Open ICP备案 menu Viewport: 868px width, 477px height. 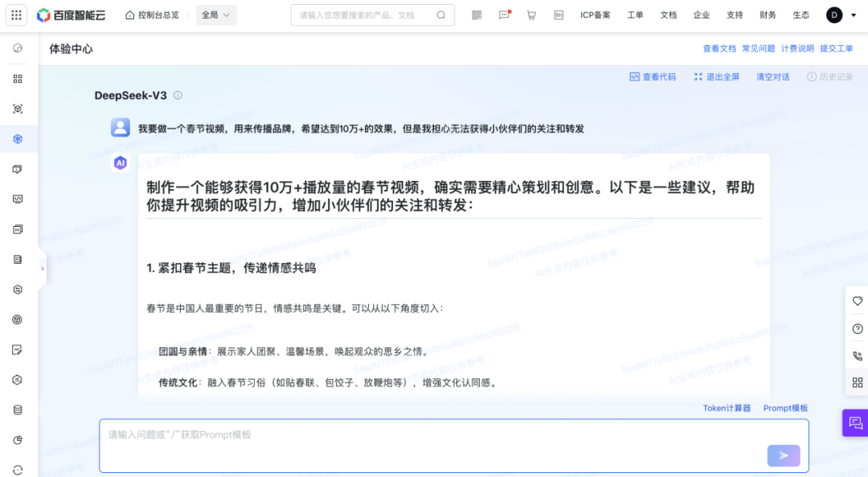[595, 15]
